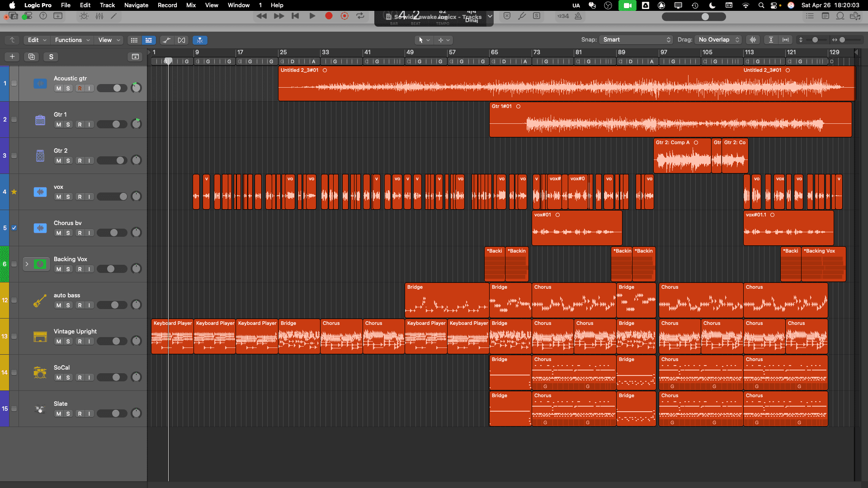This screenshot has width=868, height=488.
Task: Open Quick Help question mark icon
Action: [x=43, y=16]
